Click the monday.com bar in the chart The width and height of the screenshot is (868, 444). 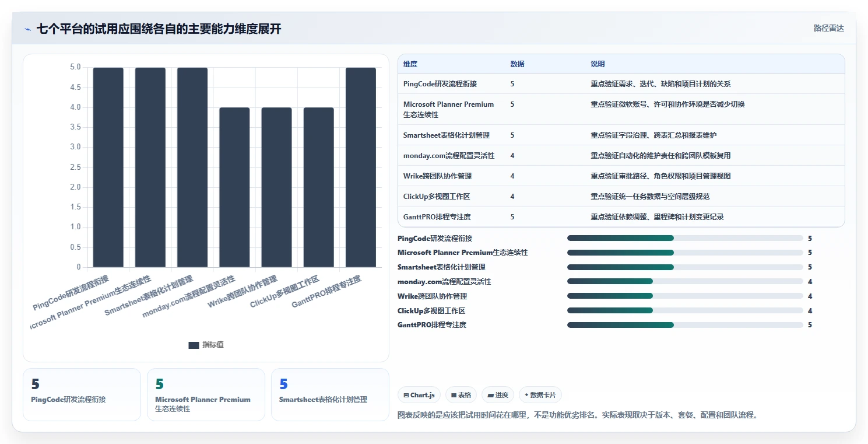pos(234,187)
